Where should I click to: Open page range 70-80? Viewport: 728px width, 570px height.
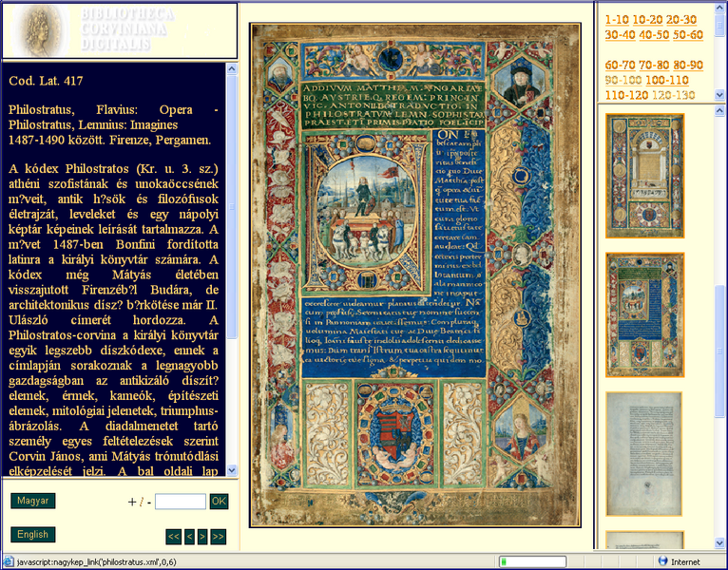pos(654,66)
